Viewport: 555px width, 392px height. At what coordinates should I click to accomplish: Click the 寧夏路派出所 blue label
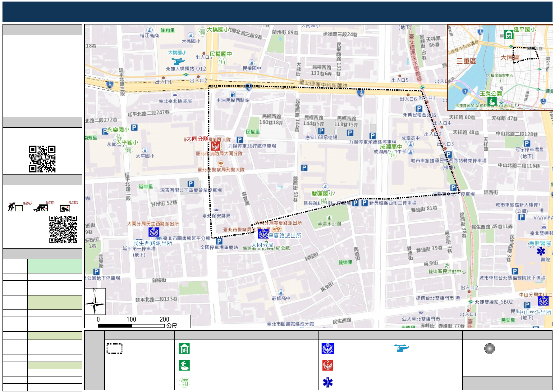coord(285,236)
